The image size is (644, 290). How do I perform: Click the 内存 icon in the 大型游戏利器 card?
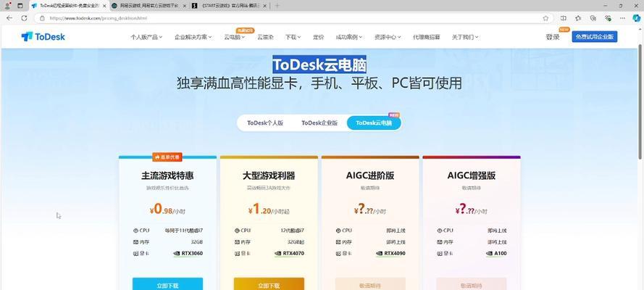coord(237,242)
